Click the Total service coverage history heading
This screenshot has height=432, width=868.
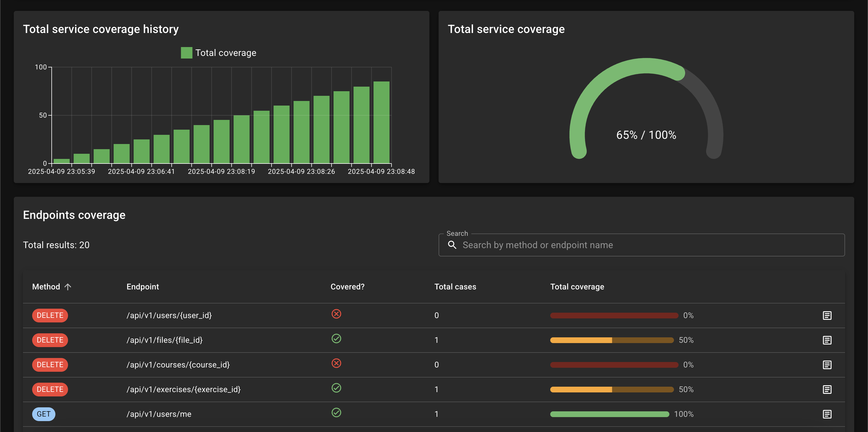point(101,29)
